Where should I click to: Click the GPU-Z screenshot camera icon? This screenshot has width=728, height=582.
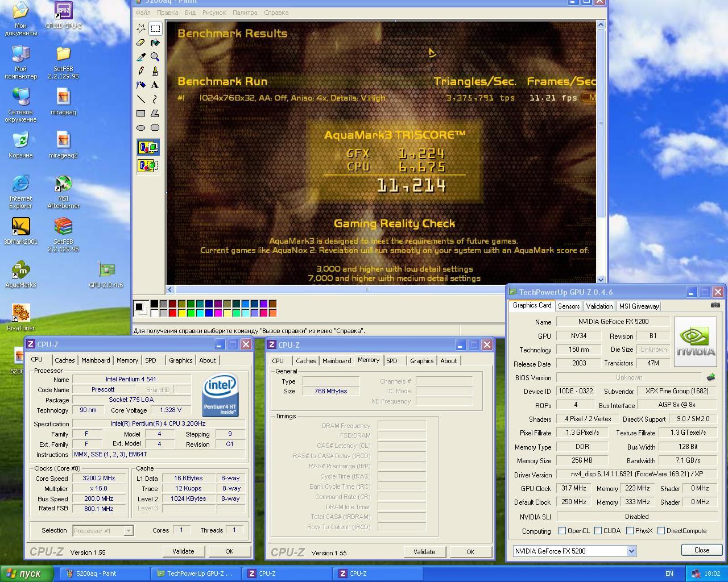click(x=715, y=305)
